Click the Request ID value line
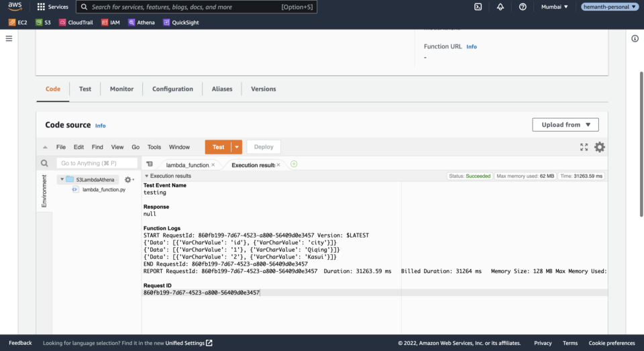The image size is (644, 351). tap(201, 293)
